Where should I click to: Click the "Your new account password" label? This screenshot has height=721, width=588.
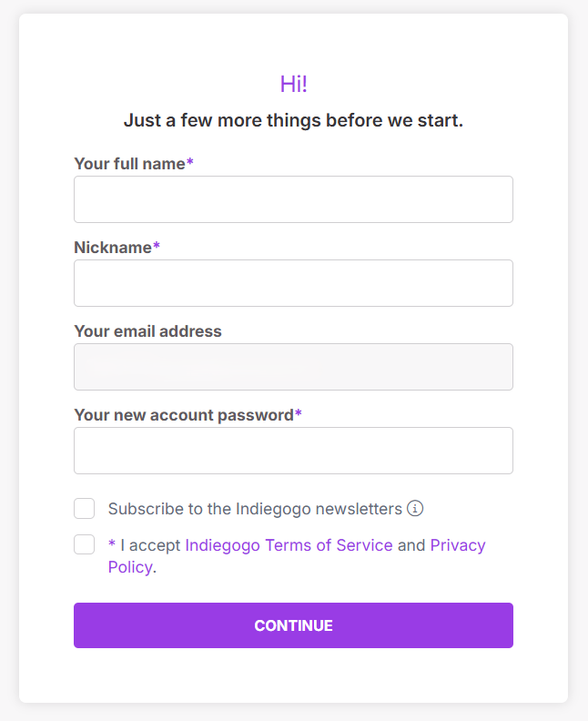pyautogui.click(x=183, y=415)
